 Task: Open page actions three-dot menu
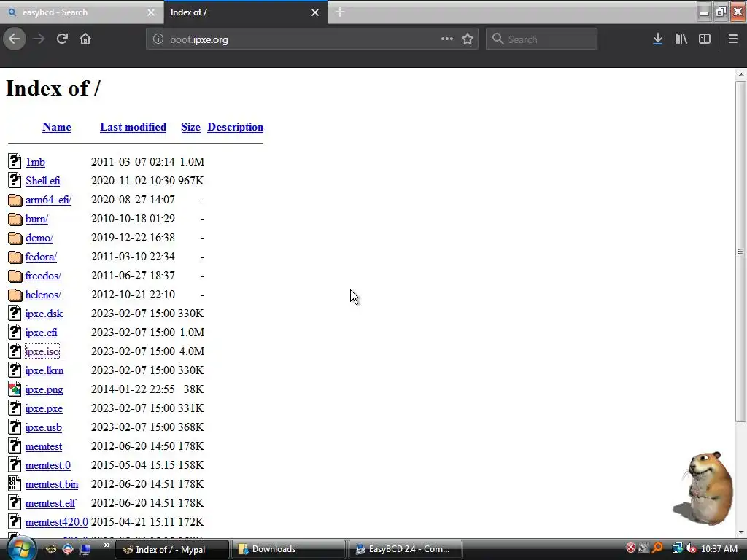(447, 39)
